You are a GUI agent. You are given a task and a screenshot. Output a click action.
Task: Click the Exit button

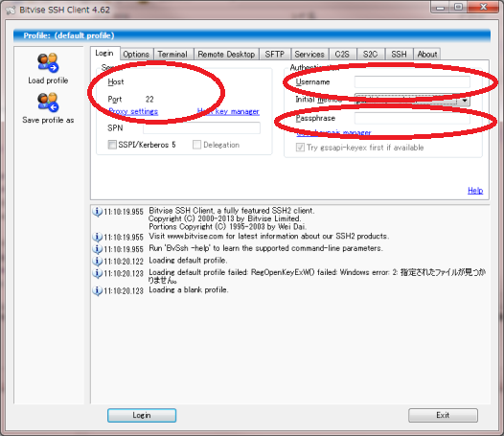tap(443, 415)
